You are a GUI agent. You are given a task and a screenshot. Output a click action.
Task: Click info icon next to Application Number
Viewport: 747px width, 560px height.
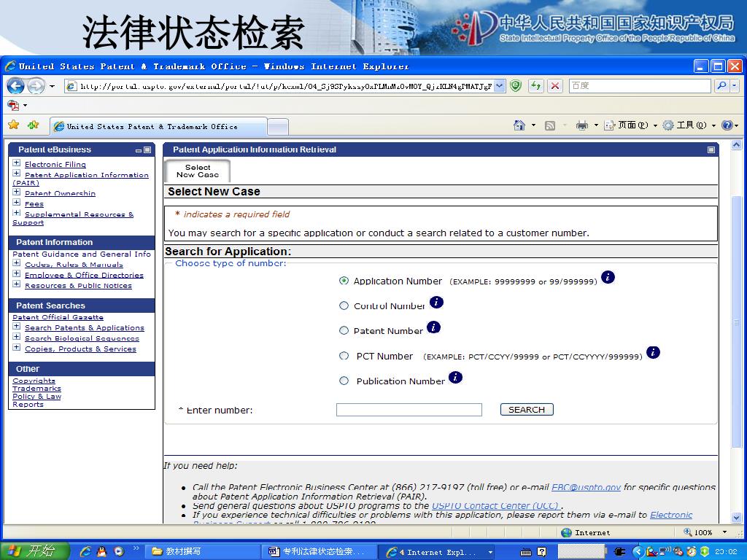coord(608,277)
